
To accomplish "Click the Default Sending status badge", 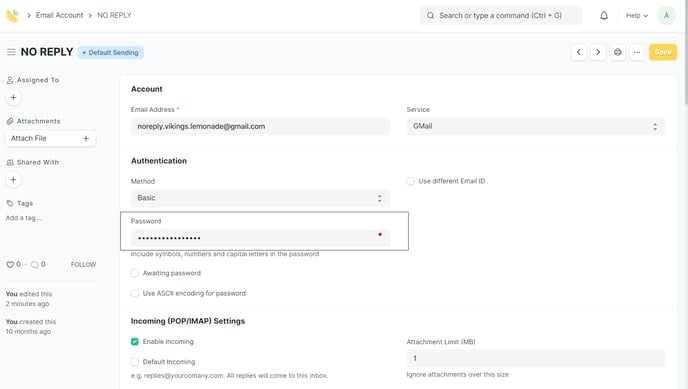I will 111,53.
